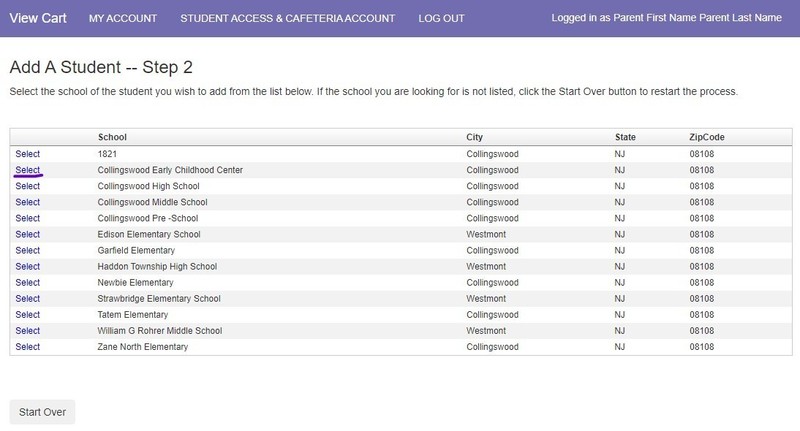Click Westmont city in Edison Elementary row

click(x=486, y=234)
